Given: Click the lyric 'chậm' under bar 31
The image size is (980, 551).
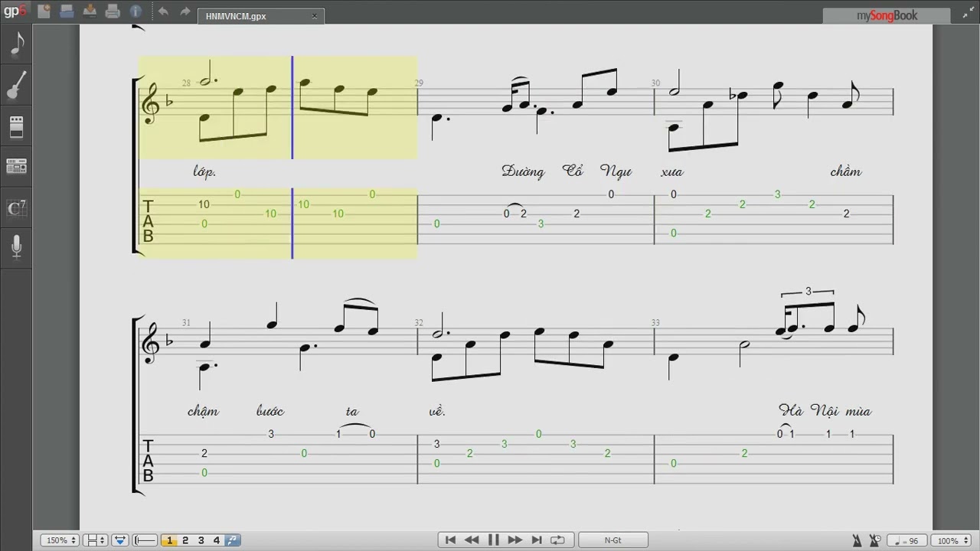Looking at the screenshot, I should pyautogui.click(x=204, y=411).
